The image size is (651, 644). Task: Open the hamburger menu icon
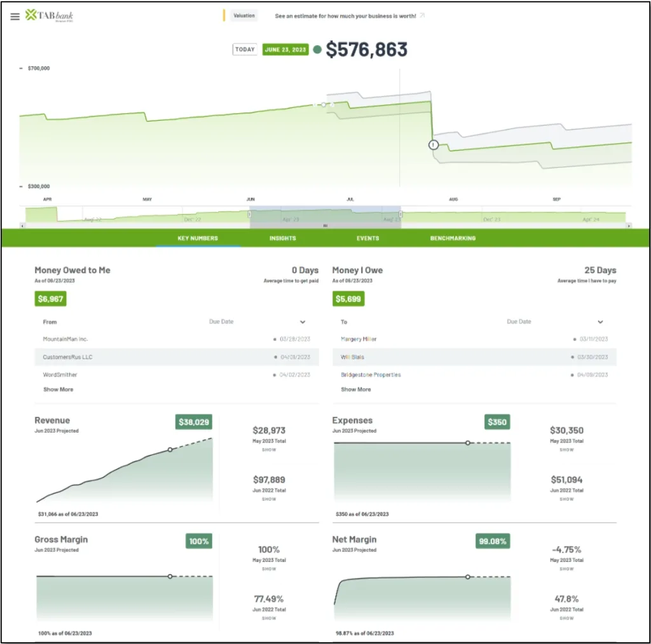point(15,17)
